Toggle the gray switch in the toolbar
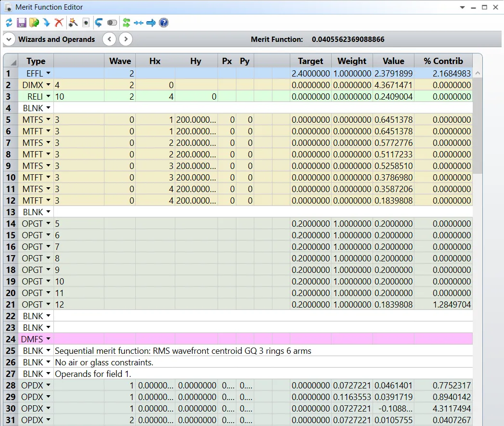 pos(112,23)
